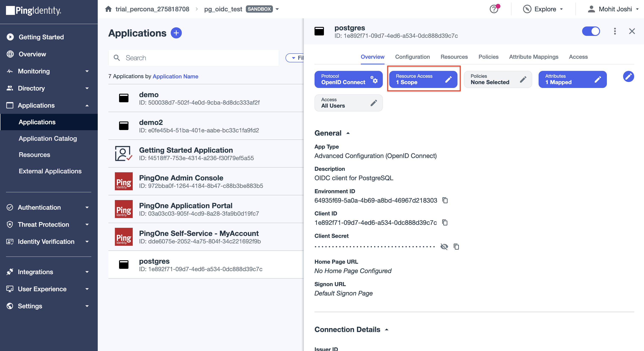644x351 pixels.
Task: Open the postgres three-dot options menu
Action: coord(615,31)
